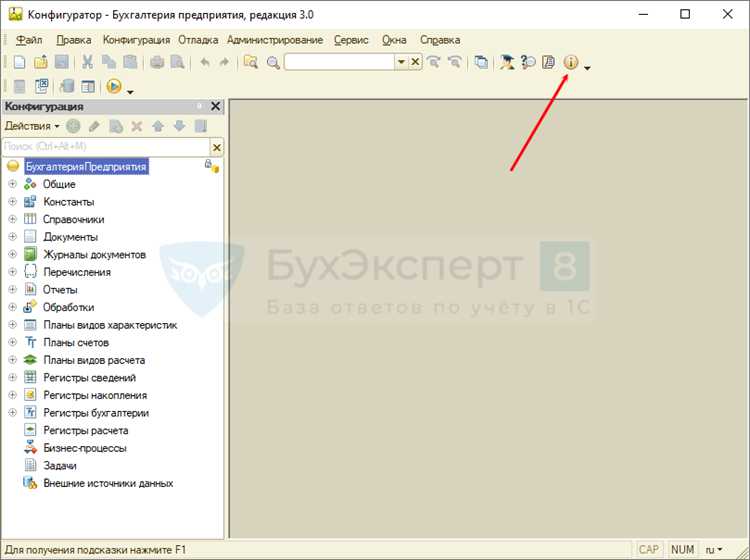Click the pencil Edit icon in panel
The image size is (750, 560).
tap(94, 126)
